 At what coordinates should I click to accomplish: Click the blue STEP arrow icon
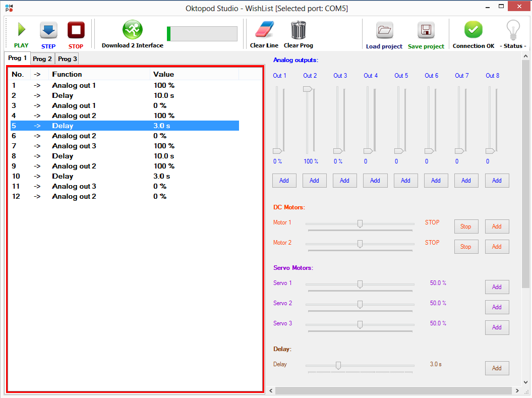point(48,30)
